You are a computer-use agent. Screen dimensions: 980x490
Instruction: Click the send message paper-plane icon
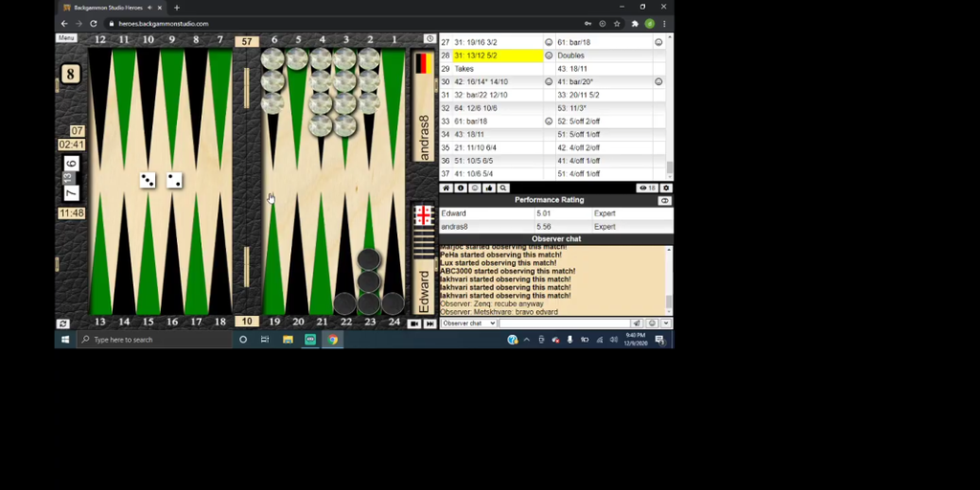637,323
